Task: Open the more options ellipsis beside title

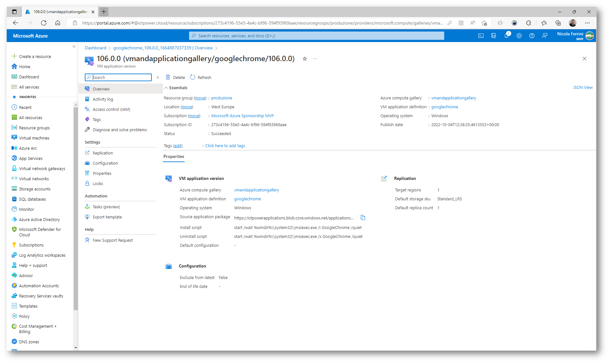Action: pos(315,59)
